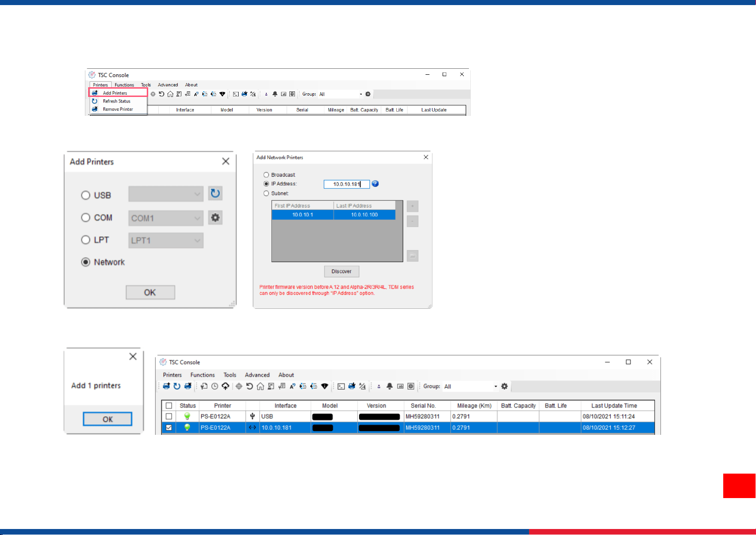Viewport: 756px width, 535px height.
Task: Open the Tools menu in the printer-list TSC Console
Action: (230, 375)
